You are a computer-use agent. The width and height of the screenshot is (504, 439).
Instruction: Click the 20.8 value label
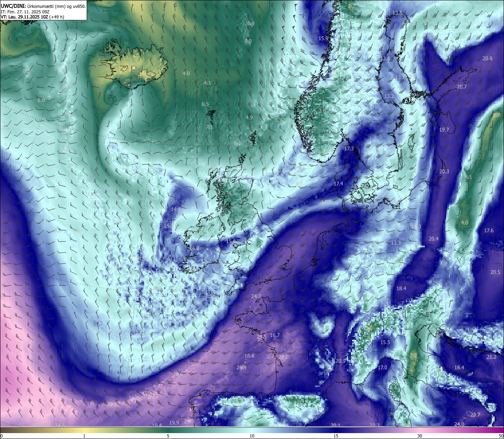click(x=487, y=58)
